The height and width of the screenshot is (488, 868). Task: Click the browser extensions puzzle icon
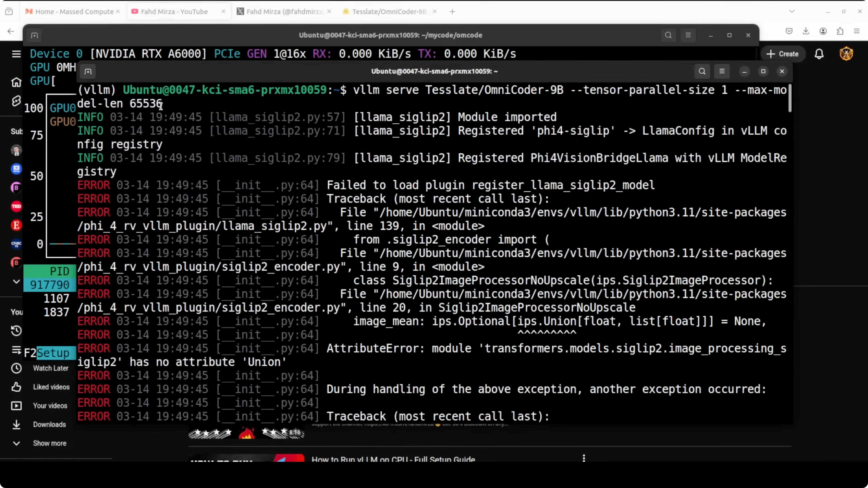(840, 31)
